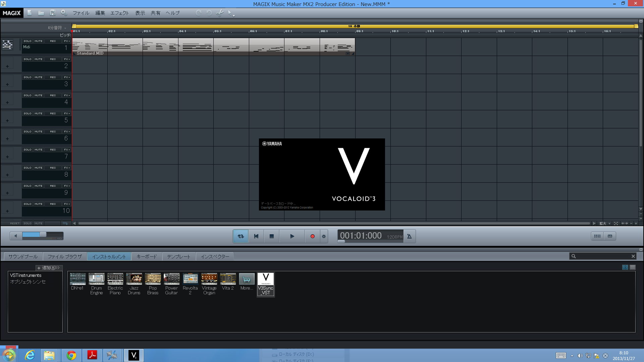The image size is (644, 362).
Task: Open the Standard.MID object menu arrow
Action: click(x=348, y=53)
